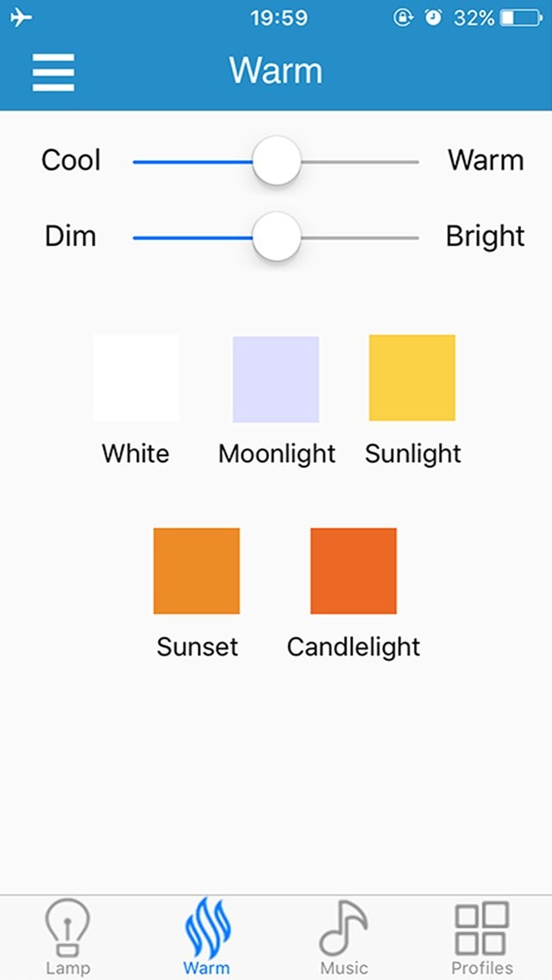Apply the Sunset orange swatch

197,571
